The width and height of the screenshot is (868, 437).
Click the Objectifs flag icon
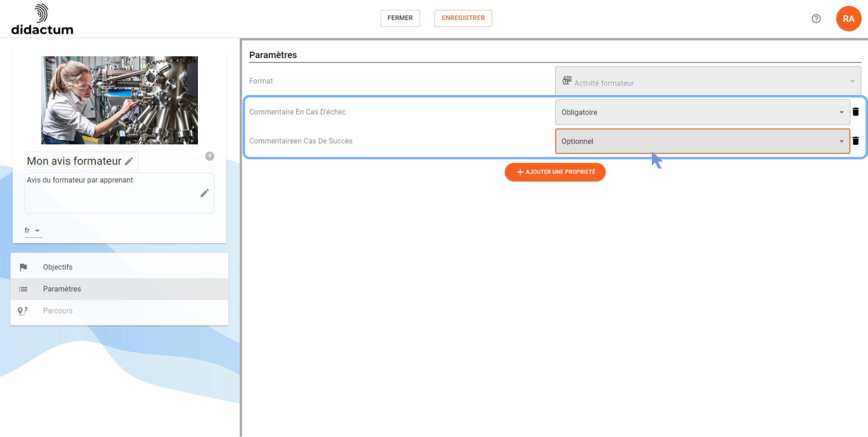point(24,268)
